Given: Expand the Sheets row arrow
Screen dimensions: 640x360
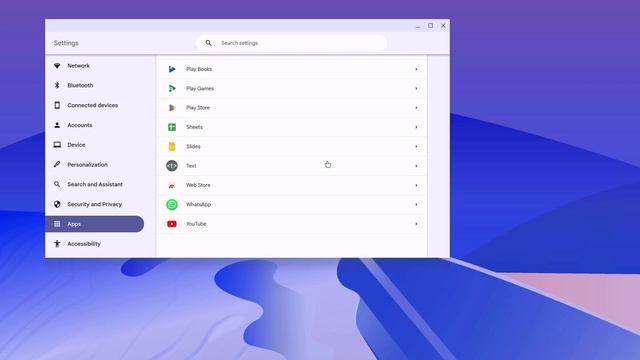Looking at the screenshot, I should click(416, 127).
